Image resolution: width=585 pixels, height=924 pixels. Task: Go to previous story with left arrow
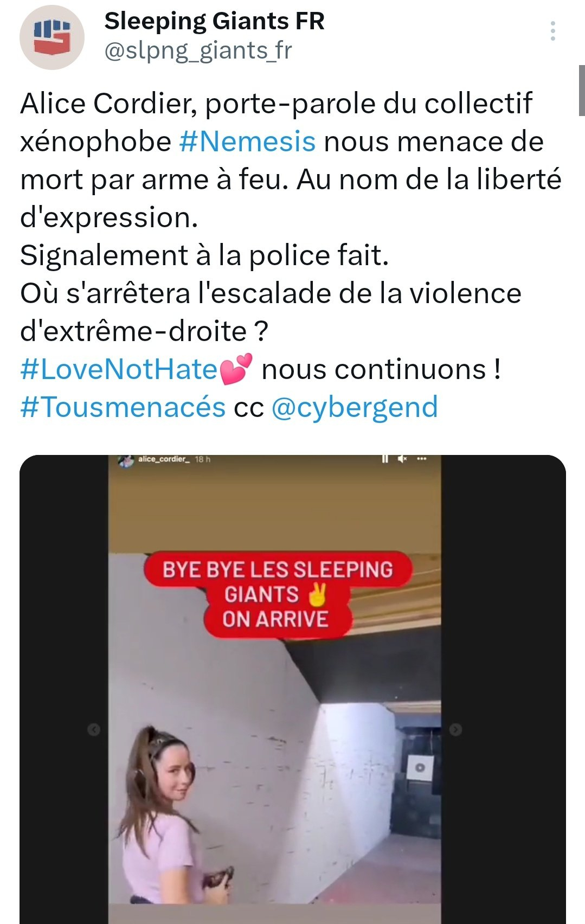coord(94,729)
